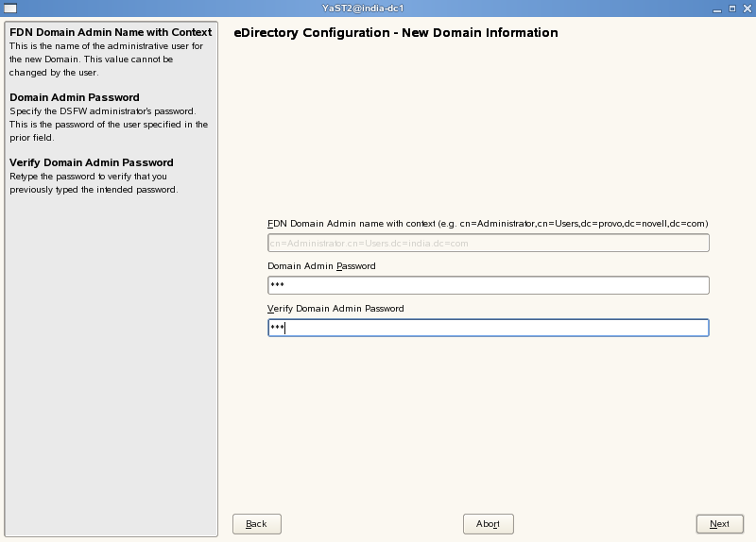Click the 'eDirectory Configuration - New Domain Information' heading
756x542 pixels.
click(396, 33)
